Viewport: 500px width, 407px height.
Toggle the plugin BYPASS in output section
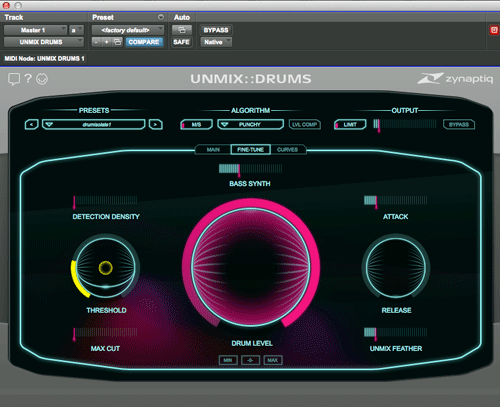pos(459,124)
